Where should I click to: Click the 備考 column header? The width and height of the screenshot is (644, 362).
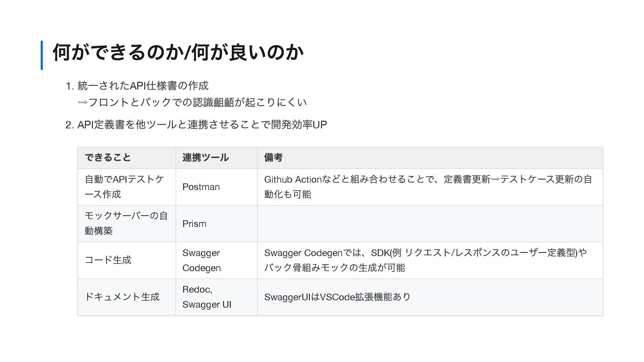pos(273,158)
